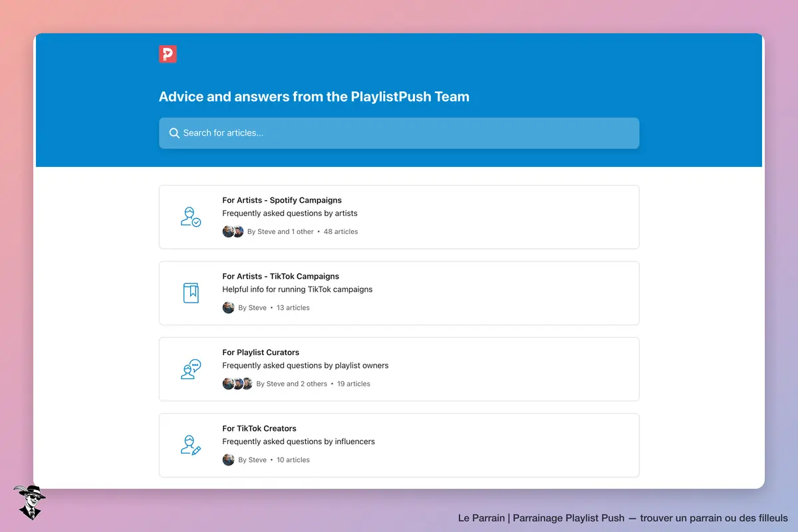Click the Playlist Curators chat person icon

(x=191, y=369)
